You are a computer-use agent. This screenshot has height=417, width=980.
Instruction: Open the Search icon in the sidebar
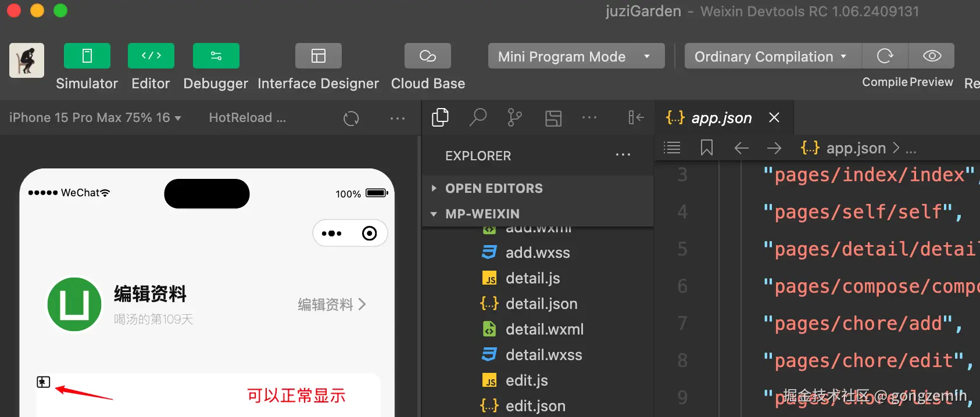[478, 117]
